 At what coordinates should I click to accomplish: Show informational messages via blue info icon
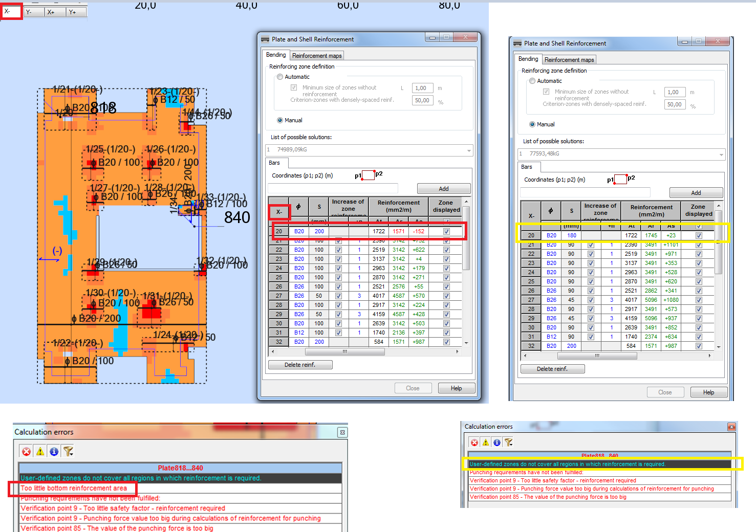click(54, 451)
